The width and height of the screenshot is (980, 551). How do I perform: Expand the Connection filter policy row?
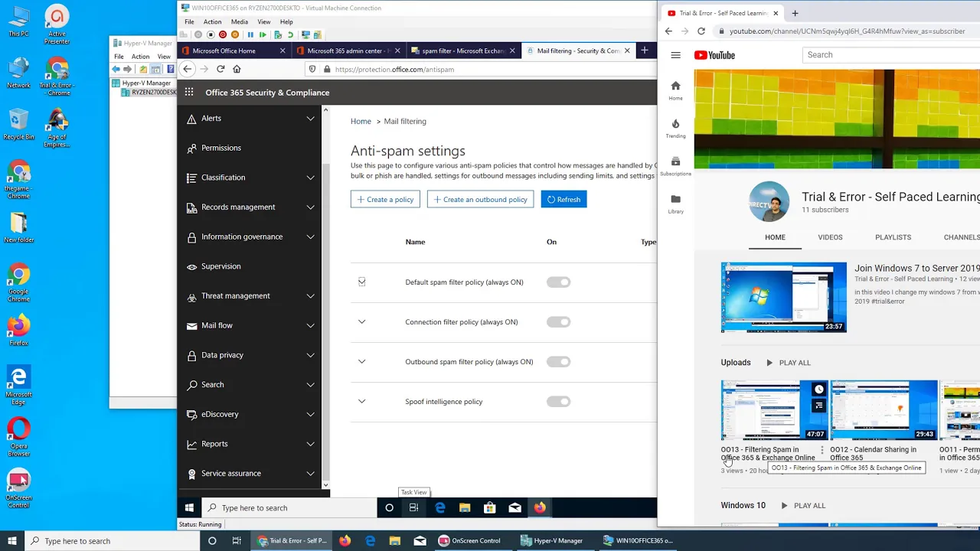point(361,321)
